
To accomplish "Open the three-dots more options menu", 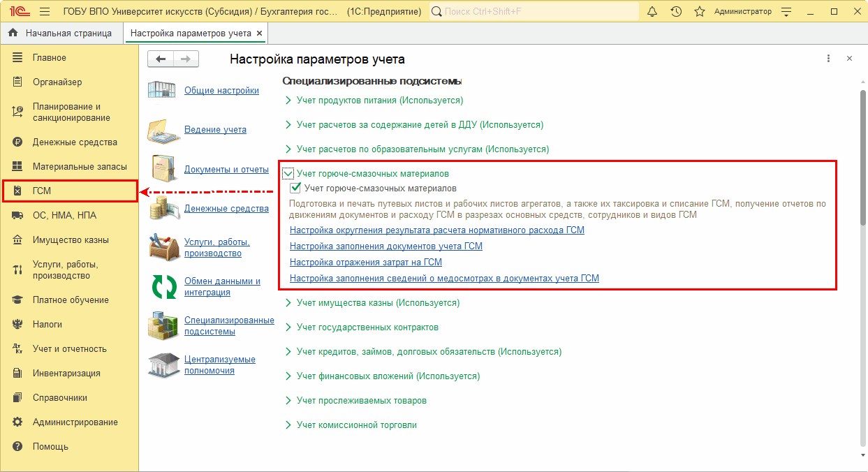I will point(828,59).
